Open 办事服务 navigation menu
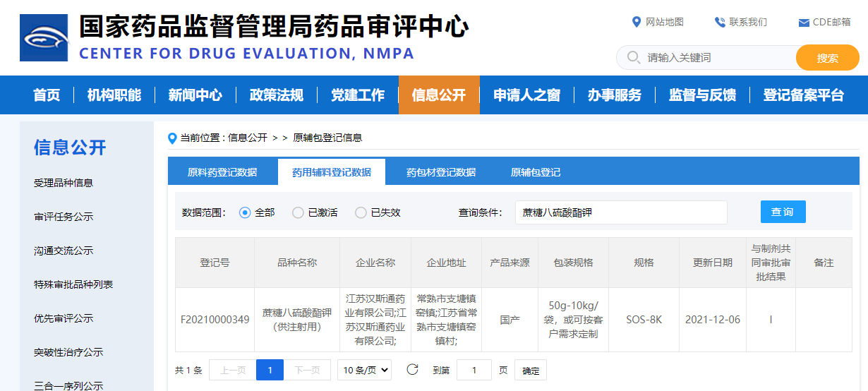This screenshot has height=391, width=868. pos(615,95)
